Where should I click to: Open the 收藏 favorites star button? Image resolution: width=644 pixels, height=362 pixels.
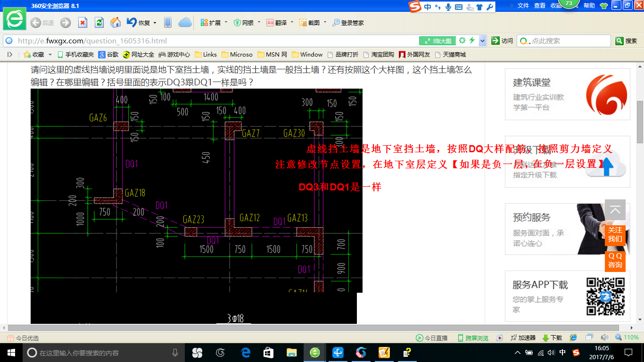pyautogui.click(x=34, y=55)
